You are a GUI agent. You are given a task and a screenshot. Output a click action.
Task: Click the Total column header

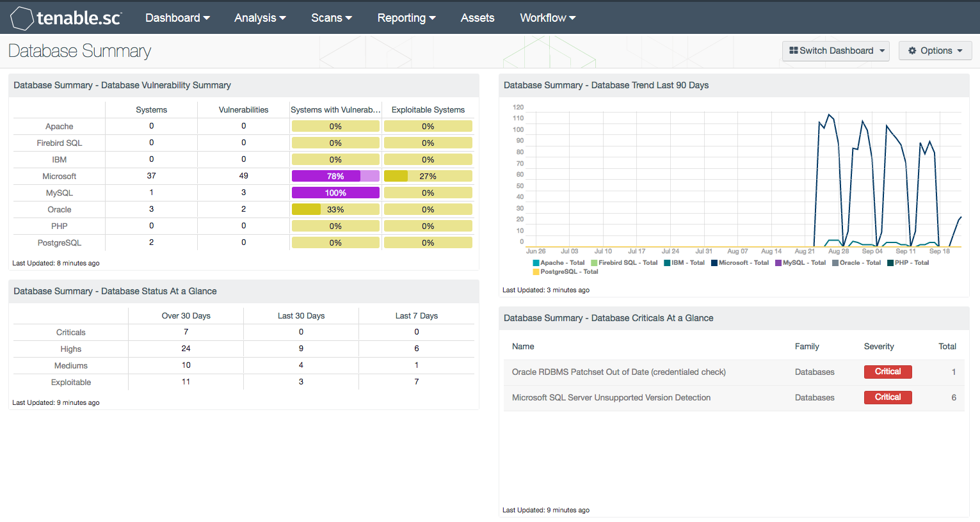[x=947, y=346]
